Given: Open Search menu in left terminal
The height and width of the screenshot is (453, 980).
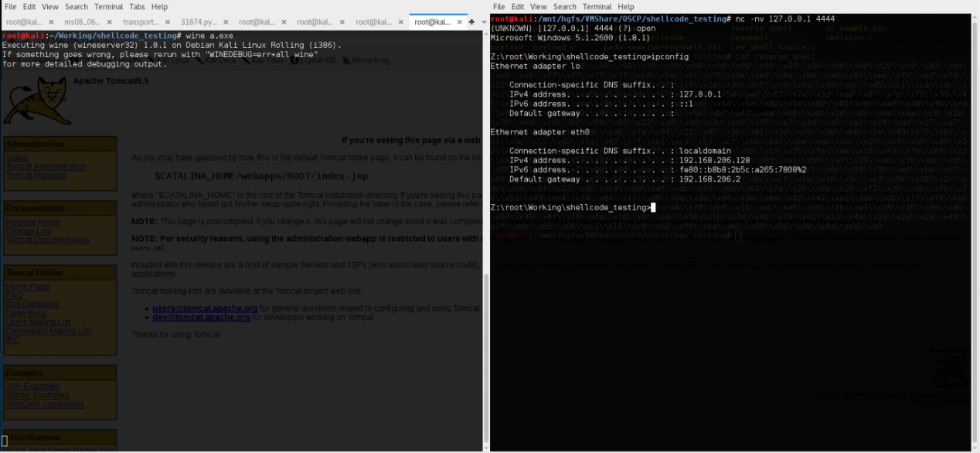Looking at the screenshot, I should [x=77, y=6].
